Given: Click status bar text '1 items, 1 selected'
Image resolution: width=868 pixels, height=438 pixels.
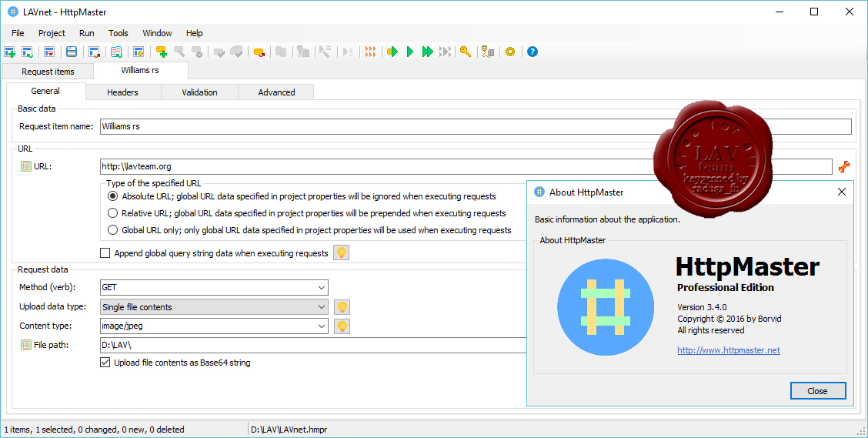Looking at the screenshot, I should (94, 429).
